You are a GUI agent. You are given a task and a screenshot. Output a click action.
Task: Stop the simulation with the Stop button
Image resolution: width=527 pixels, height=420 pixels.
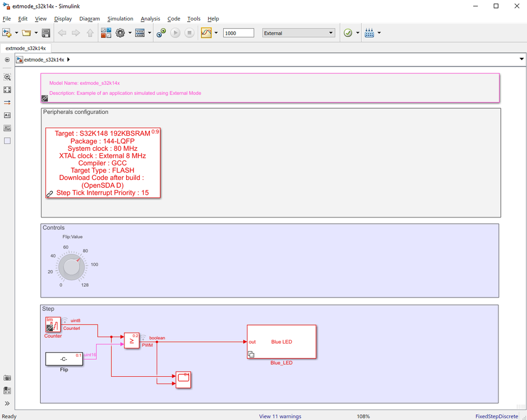pyautogui.click(x=189, y=33)
